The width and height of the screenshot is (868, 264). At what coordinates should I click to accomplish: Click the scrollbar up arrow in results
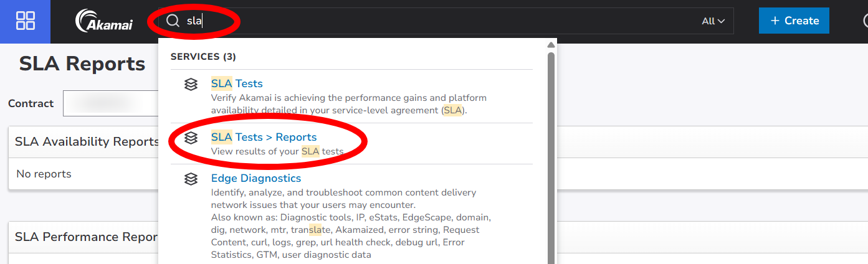(x=551, y=45)
